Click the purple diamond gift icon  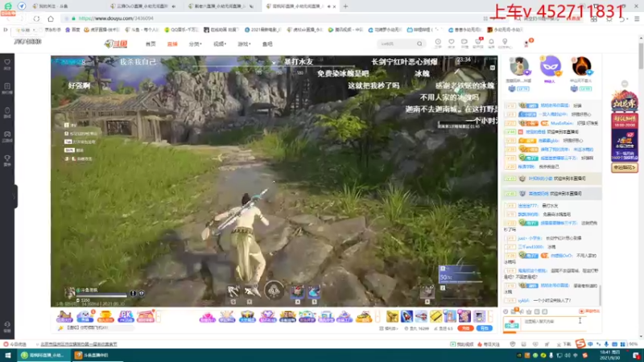pyautogui.click(x=267, y=316)
